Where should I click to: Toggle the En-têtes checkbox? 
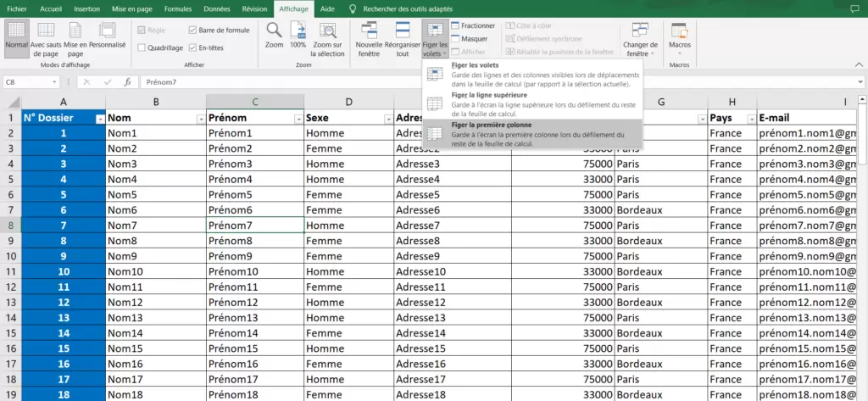[192, 47]
